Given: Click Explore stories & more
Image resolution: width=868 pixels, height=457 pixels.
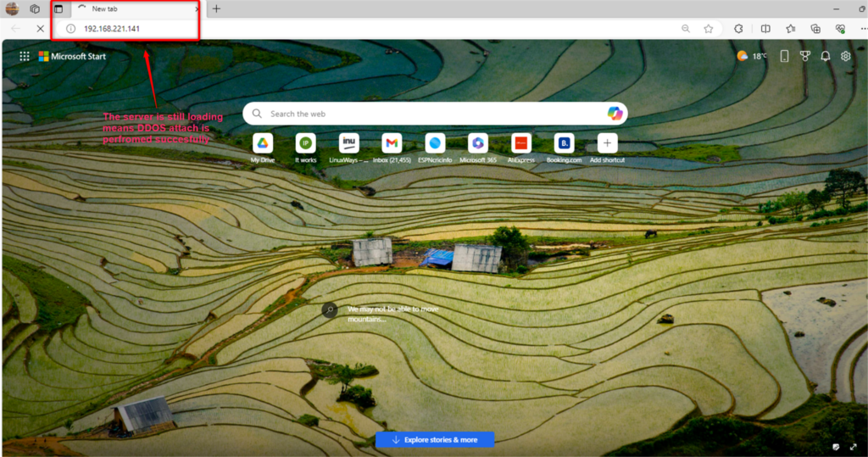Looking at the screenshot, I should pyautogui.click(x=435, y=440).
